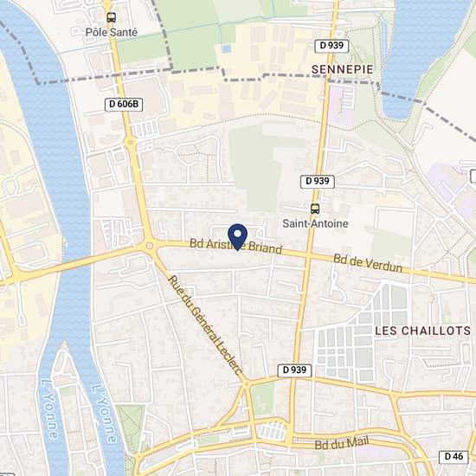Click the Rue du Général Leclerc label
The width and height of the screenshot is (476, 476).
(205, 325)
